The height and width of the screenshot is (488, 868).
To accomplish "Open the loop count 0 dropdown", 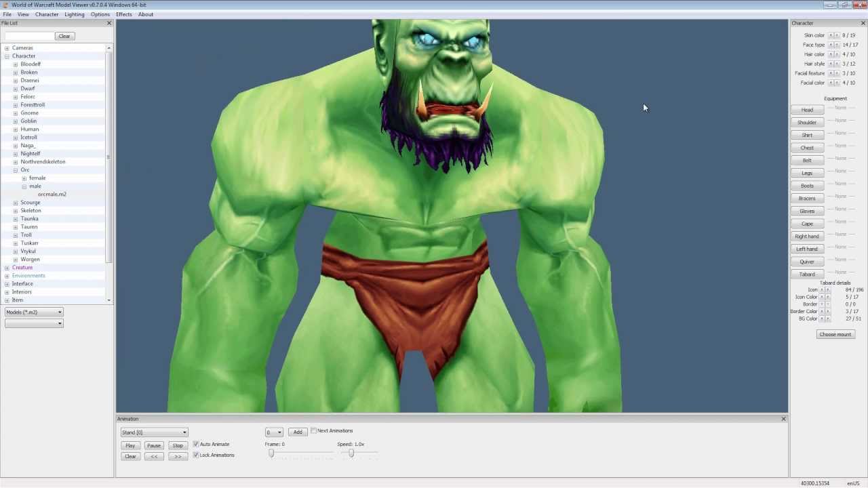I will [x=274, y=432].
